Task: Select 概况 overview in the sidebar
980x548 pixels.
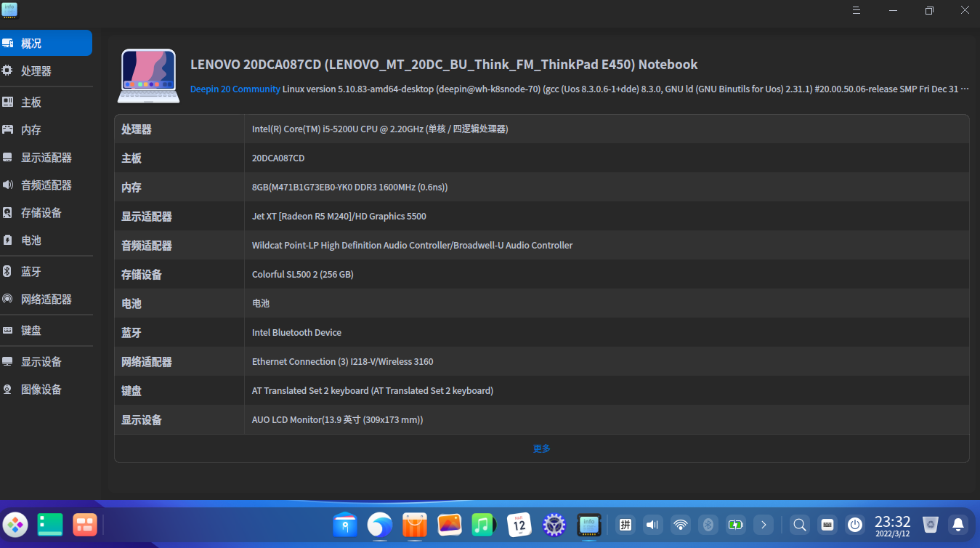Action: pos(46,43)
